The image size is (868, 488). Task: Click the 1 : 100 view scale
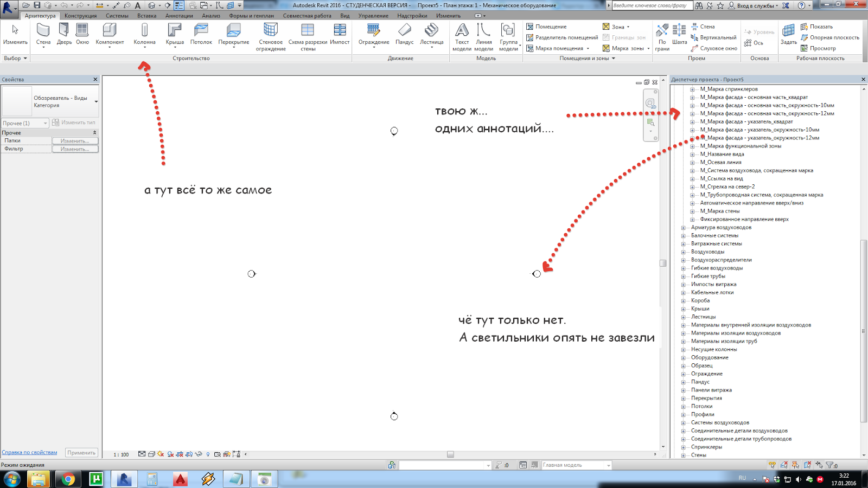[x=121, y=454]
